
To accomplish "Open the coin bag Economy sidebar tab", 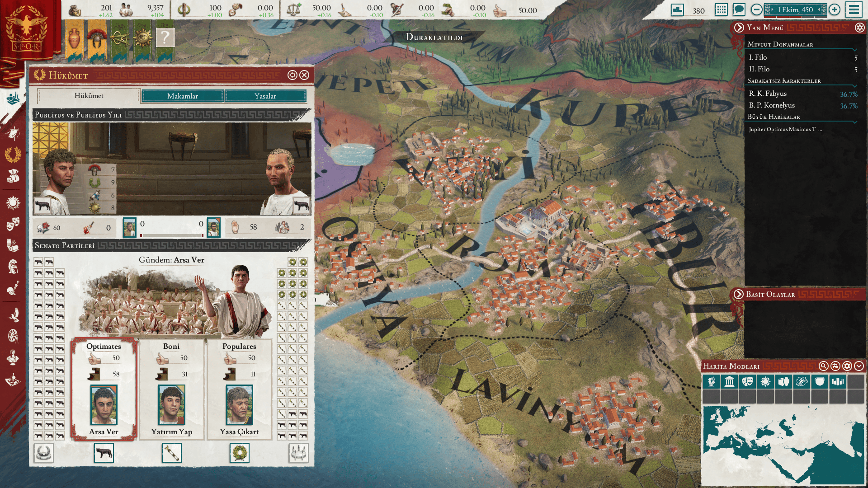I will click(13, 176).
